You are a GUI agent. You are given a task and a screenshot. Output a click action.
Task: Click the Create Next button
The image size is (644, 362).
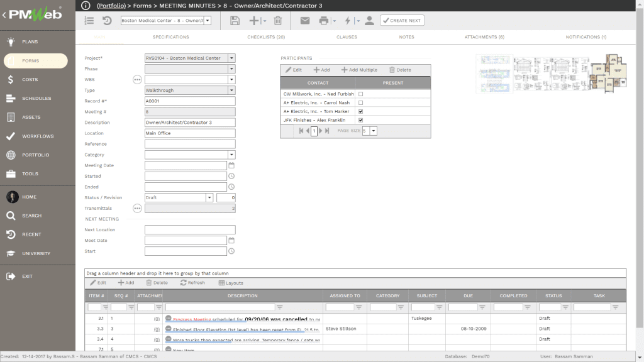pyautogui.click(x=402, y=21)
